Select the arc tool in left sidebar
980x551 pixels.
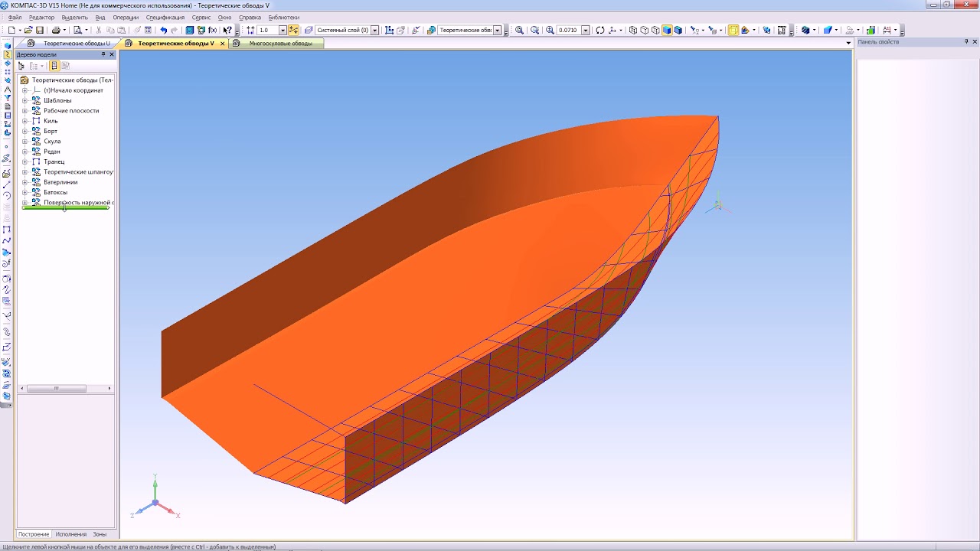point(7,195)
